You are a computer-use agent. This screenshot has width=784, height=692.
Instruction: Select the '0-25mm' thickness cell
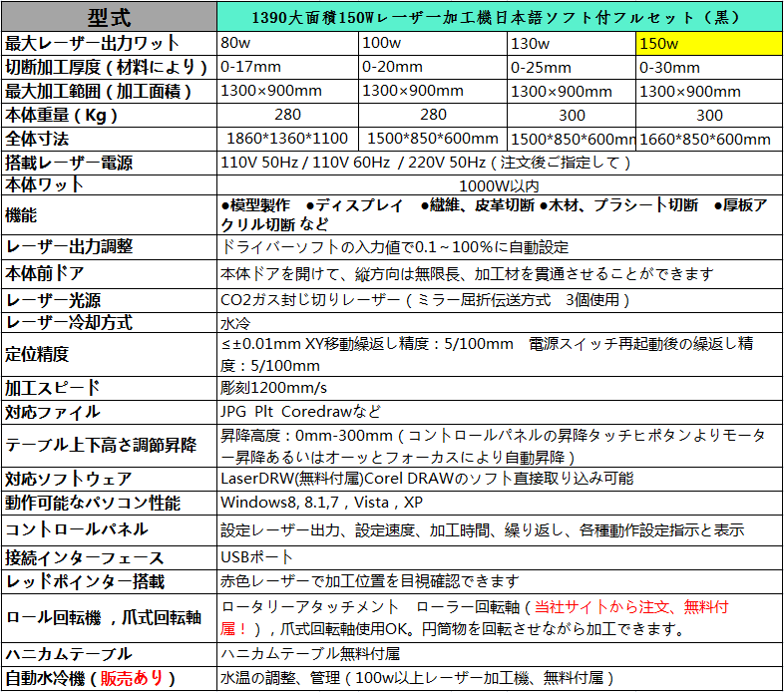point(571,67)
